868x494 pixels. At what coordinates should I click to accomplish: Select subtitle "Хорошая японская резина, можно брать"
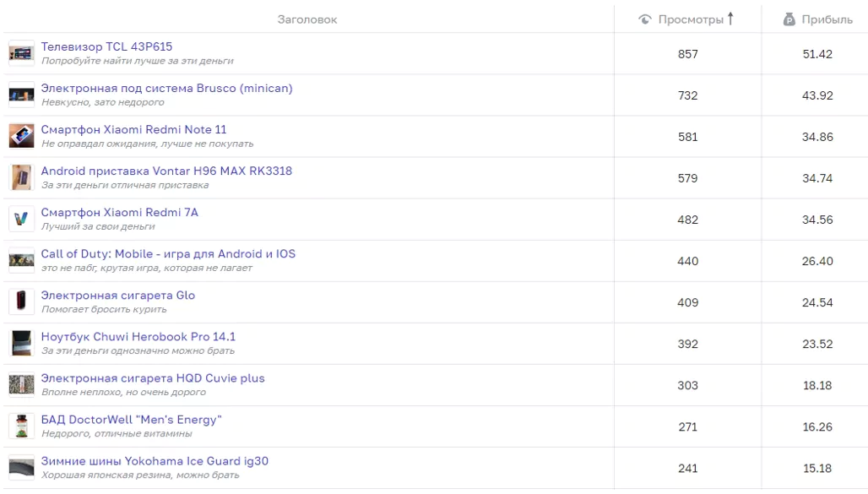[141, 475]
